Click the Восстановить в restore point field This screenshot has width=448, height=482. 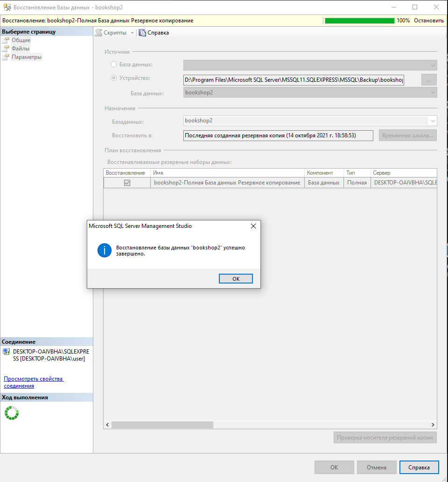[x=278, y=135]
